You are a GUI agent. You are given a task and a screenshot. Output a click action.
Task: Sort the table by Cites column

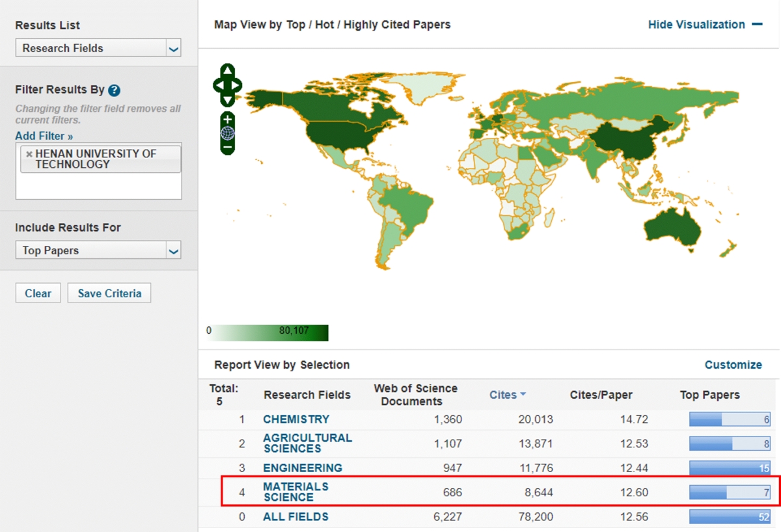coord(507,395)
